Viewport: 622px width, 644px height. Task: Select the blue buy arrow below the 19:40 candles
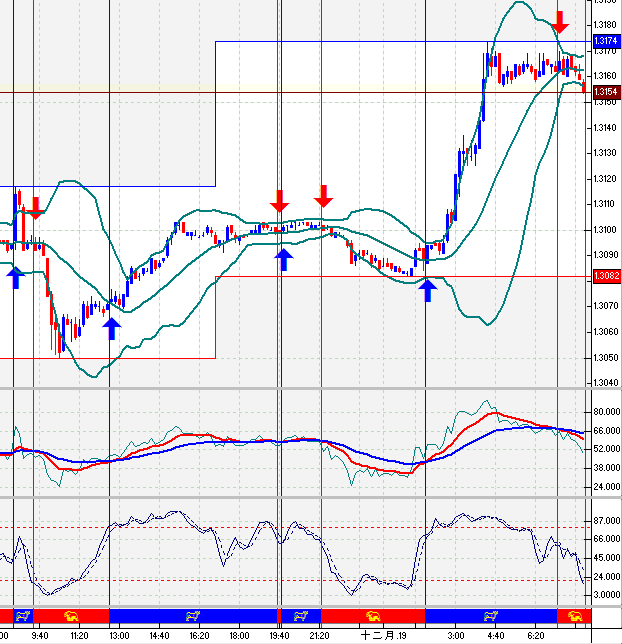point(284,260)
